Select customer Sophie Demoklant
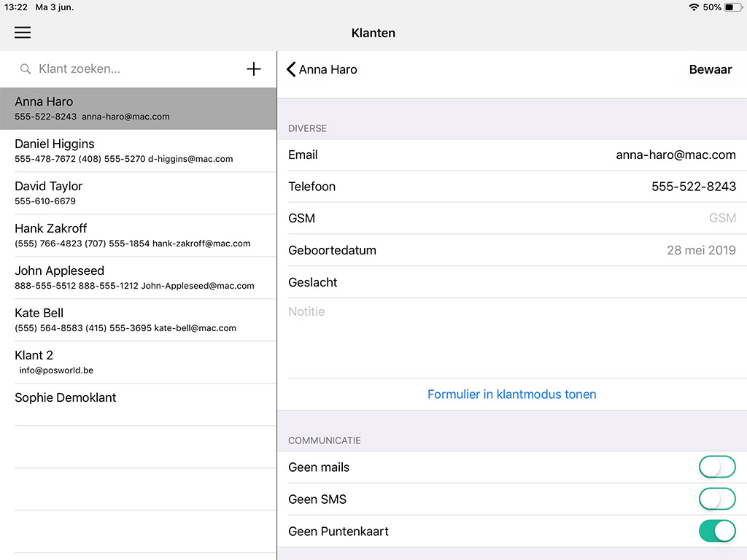The height and width of the screenshot is (560, 747). click(x=138, y=404)
